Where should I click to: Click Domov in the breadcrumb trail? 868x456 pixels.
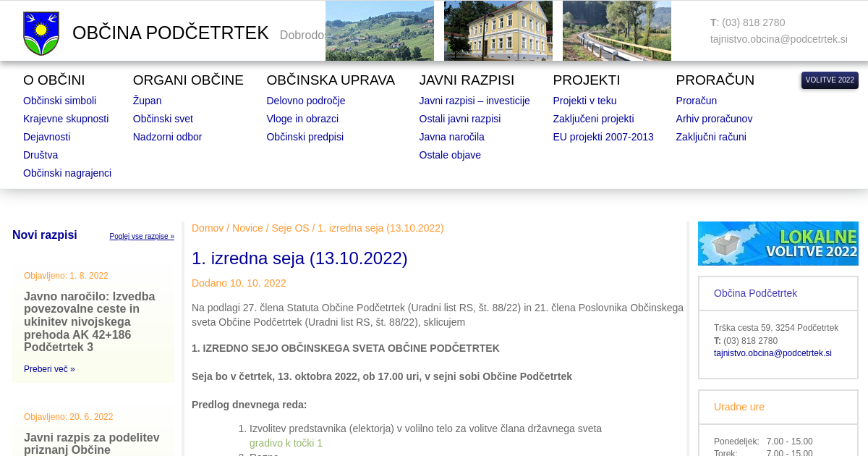point(208,228)
